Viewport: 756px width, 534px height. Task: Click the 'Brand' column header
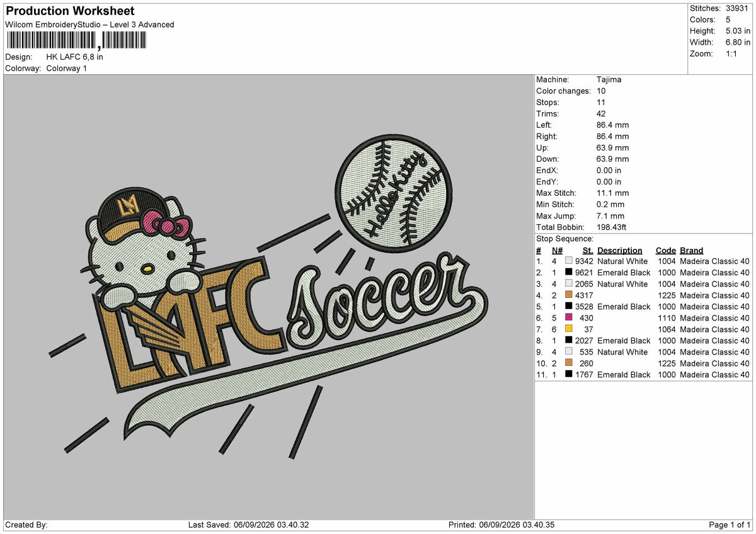(692, 250)
